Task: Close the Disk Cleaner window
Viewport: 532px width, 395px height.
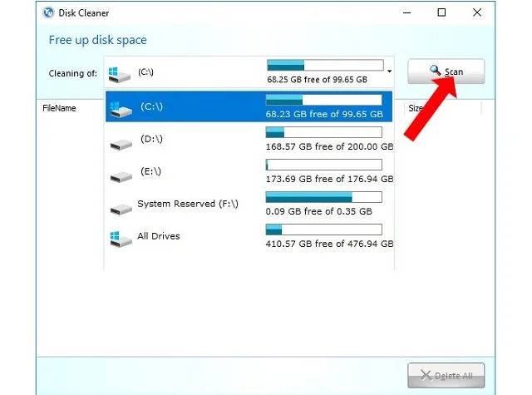Action: click(476, 13)
